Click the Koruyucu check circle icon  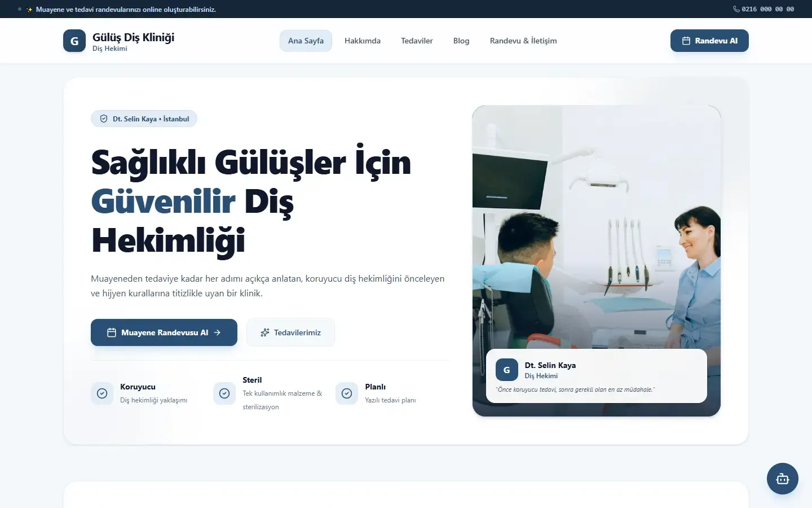point(102,393)
